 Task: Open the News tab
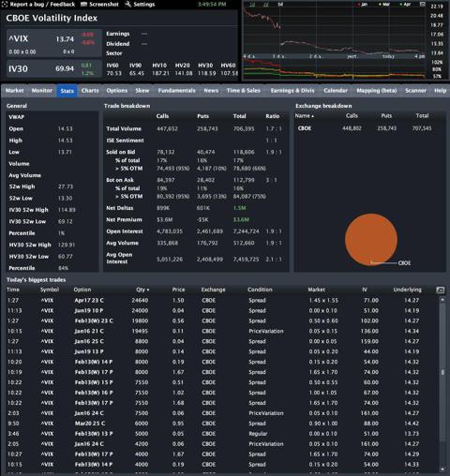click(x=211, y=91)
